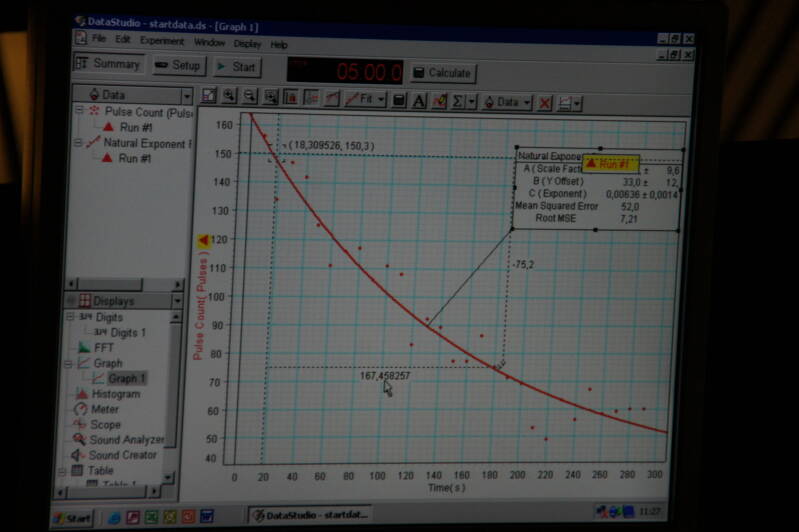Collapse the Pulse Count tree node
Viewport: 799px width, 532px height.
79,110
